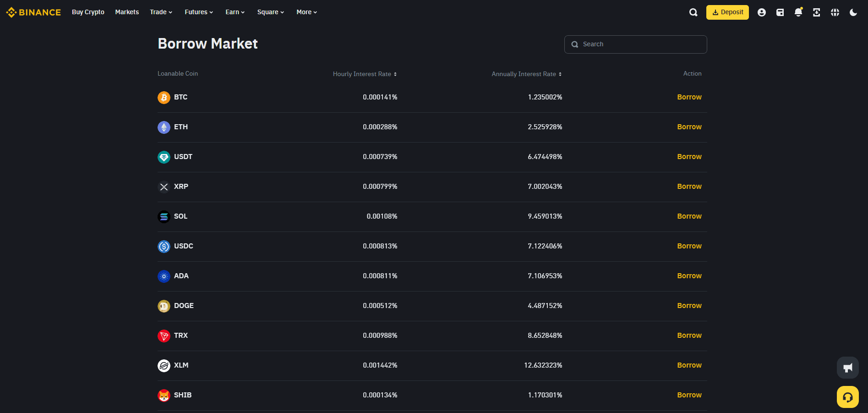The width and height of the screenshot is (868, 413).
Task: Focus the Borrow Market search field
Action: 635,44
